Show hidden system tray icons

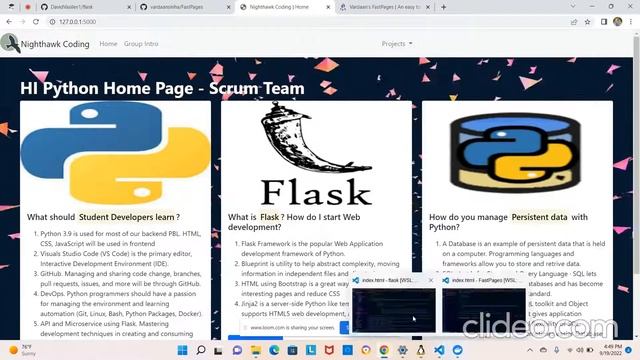530,350
